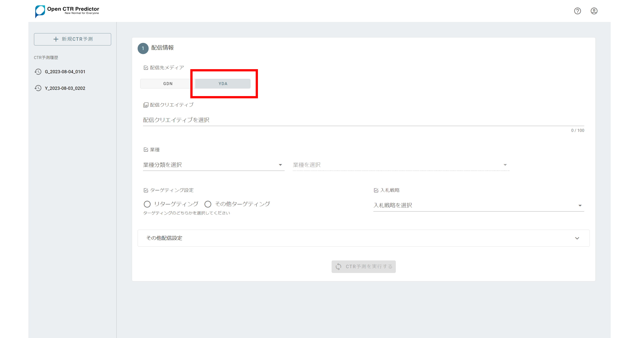
Task: Click the refresh icon in the CTR予測を実行する button
Action: tap(339, 266)
